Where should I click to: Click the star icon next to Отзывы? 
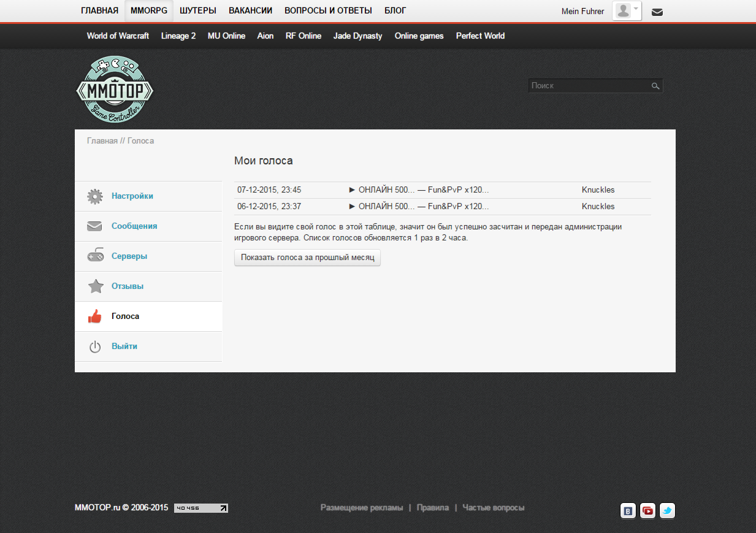(x=95, y=286)
